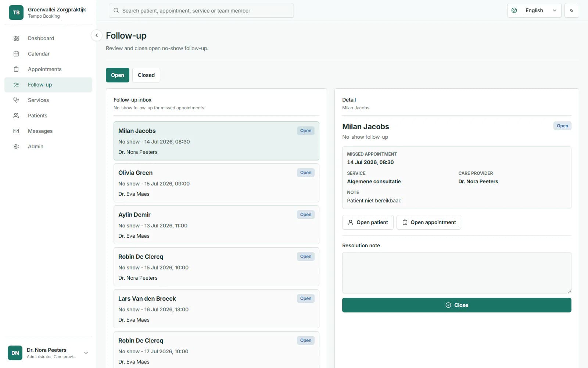The image size is (588, 368).
Task: Open Appointments from sidebar
Action: [x=48, y=69]
